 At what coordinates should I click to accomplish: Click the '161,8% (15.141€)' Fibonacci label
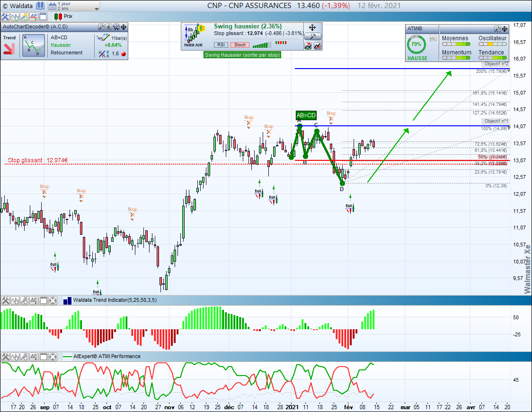pyautogui.click(x=490, y=93)
